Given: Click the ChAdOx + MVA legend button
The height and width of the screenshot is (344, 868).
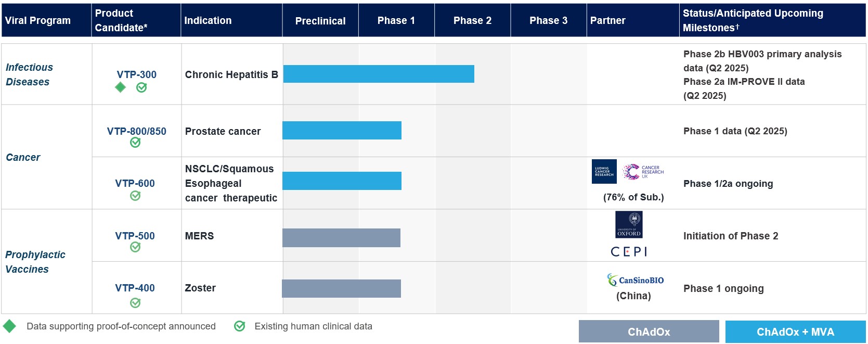Looking at the screenshot, I should 795,332.
